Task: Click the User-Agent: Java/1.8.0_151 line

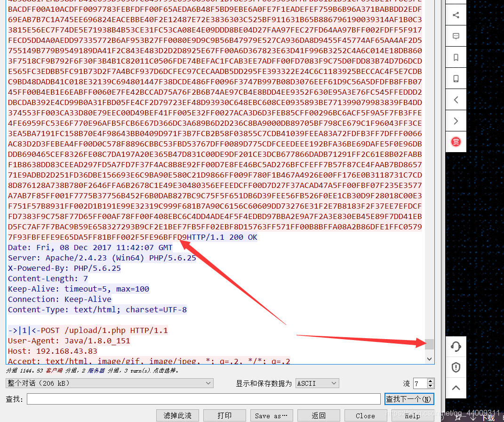Action: 69,341
